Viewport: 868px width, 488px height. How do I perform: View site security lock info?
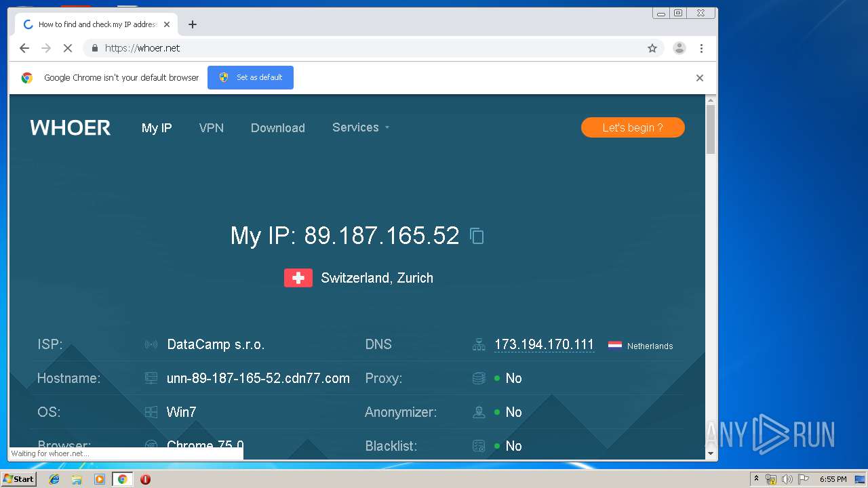(94, 48)
